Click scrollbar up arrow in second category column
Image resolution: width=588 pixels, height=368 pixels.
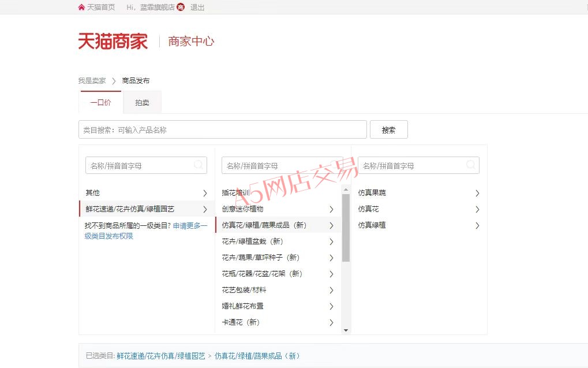coord(346,190)
